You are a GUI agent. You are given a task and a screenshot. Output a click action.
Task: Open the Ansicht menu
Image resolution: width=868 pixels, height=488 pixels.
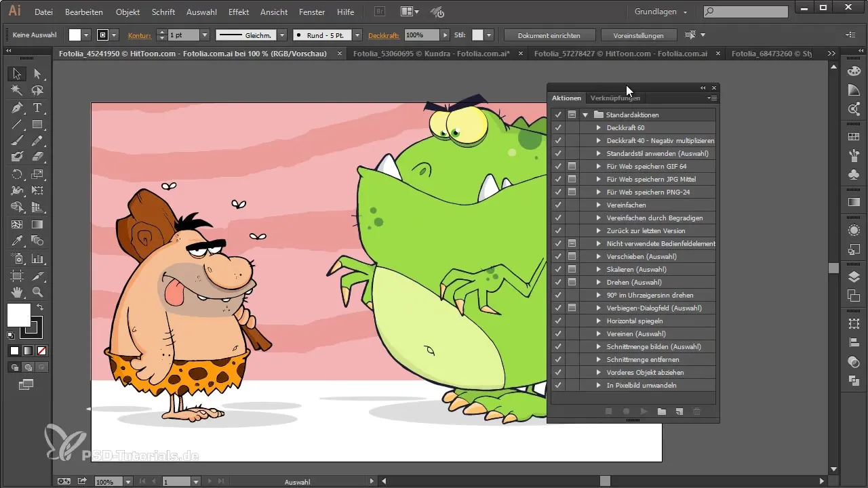274,12
